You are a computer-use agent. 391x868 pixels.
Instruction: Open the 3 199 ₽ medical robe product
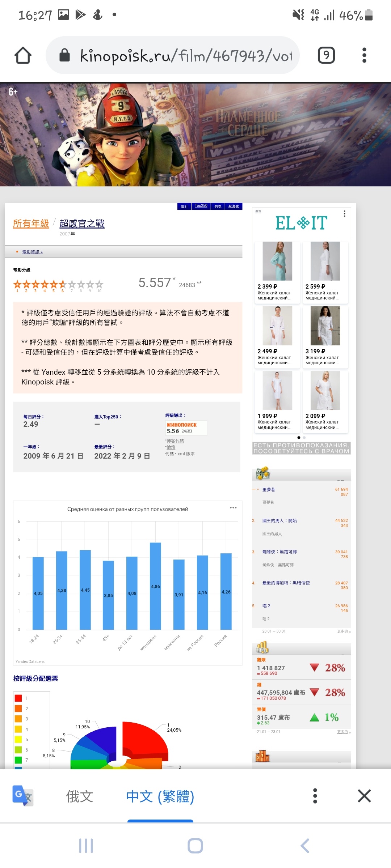tap(325, 337)
